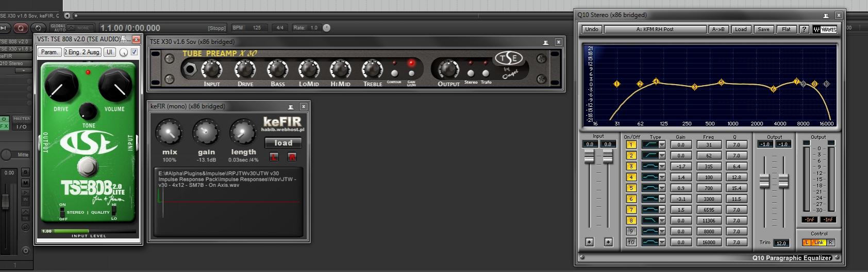Click the keFIR gain knob
Image resolution: width=868 pixels, height=272 pixels.
206,133
